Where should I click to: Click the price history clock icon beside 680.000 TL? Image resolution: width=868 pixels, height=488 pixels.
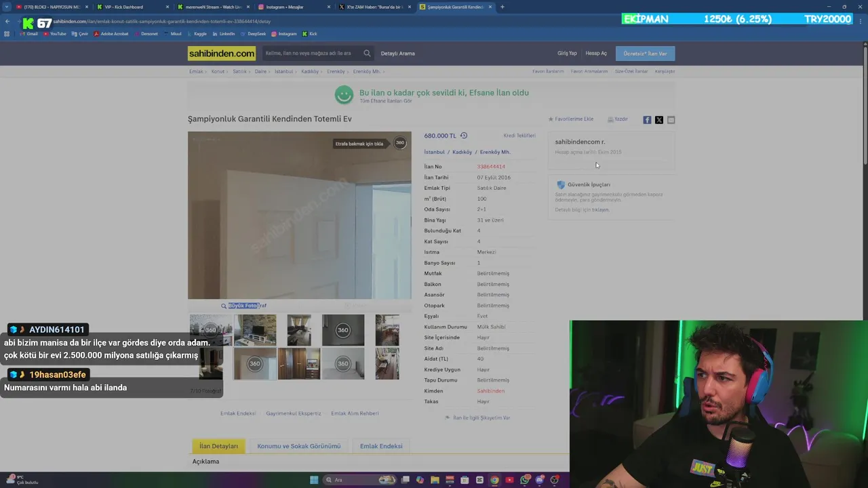point(464,136)
